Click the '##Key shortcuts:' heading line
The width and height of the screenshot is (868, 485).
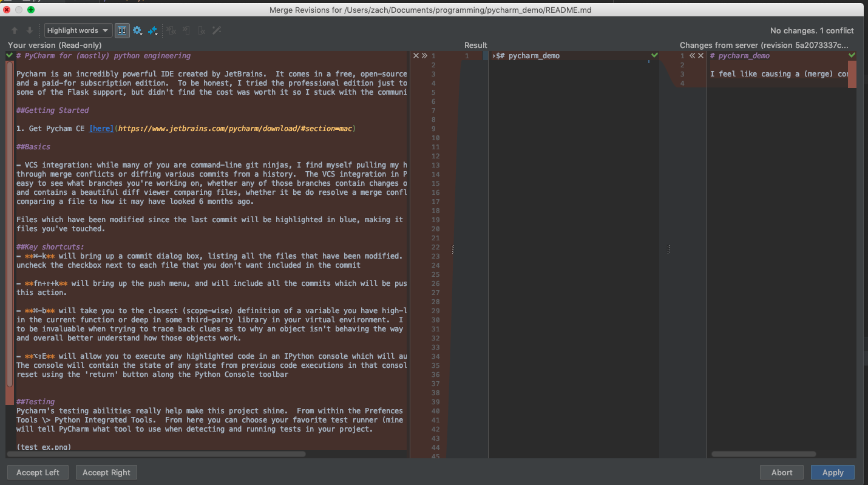[x=50, y=247]
